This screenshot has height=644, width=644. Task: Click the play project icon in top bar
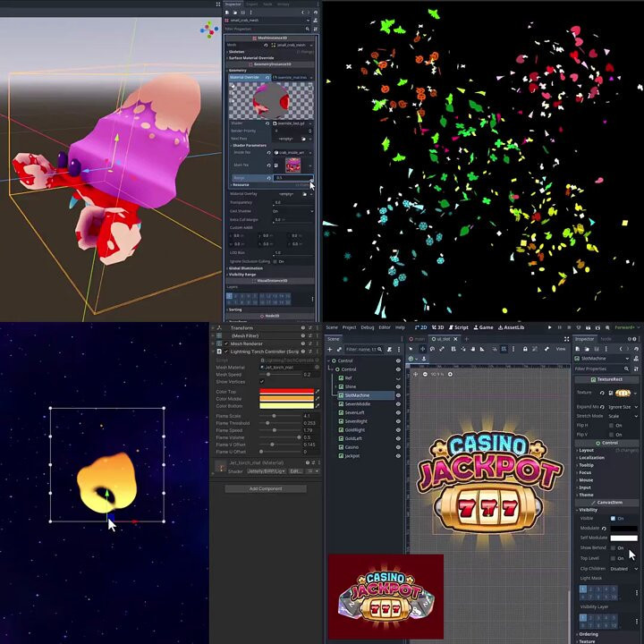[x=549, y=327]
